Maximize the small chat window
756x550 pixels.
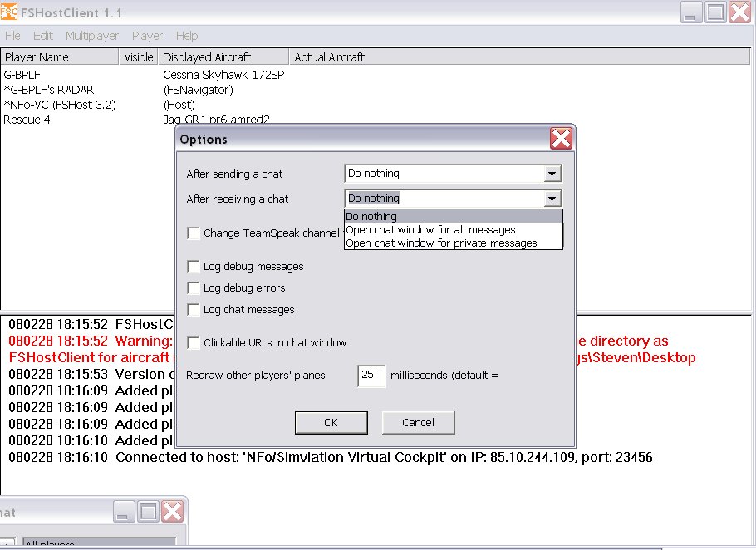pos(148,511)
